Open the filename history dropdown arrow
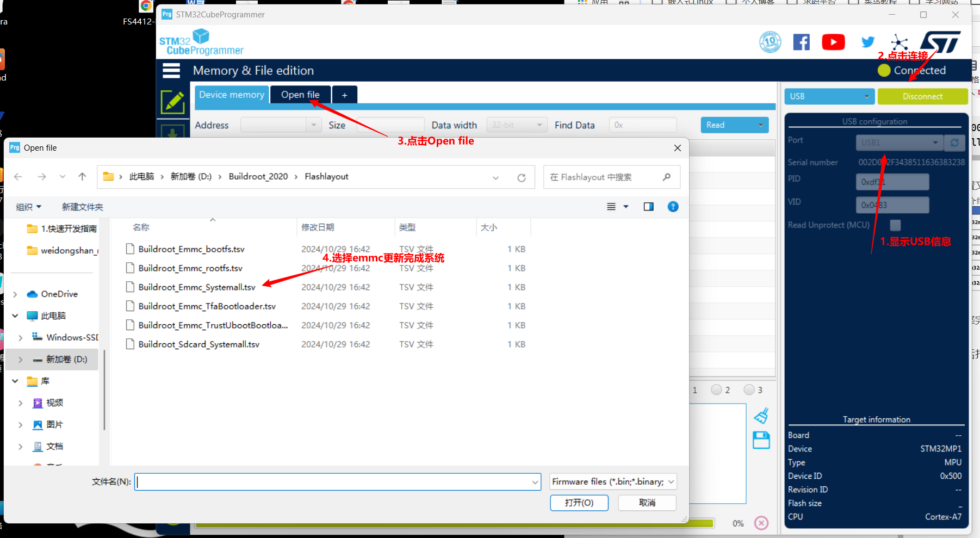980x538 pixels. tap(535, 482)
